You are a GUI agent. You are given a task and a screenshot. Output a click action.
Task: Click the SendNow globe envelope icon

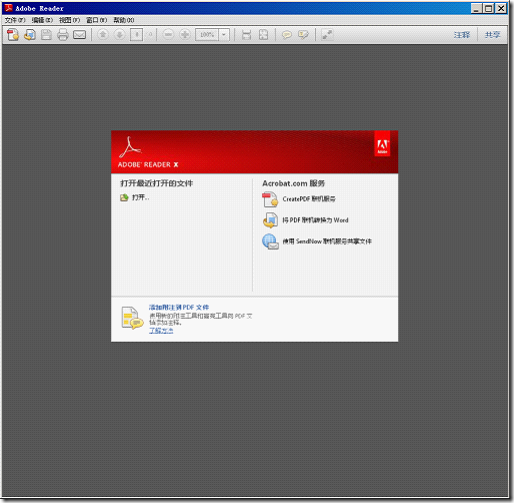(270, 241)
